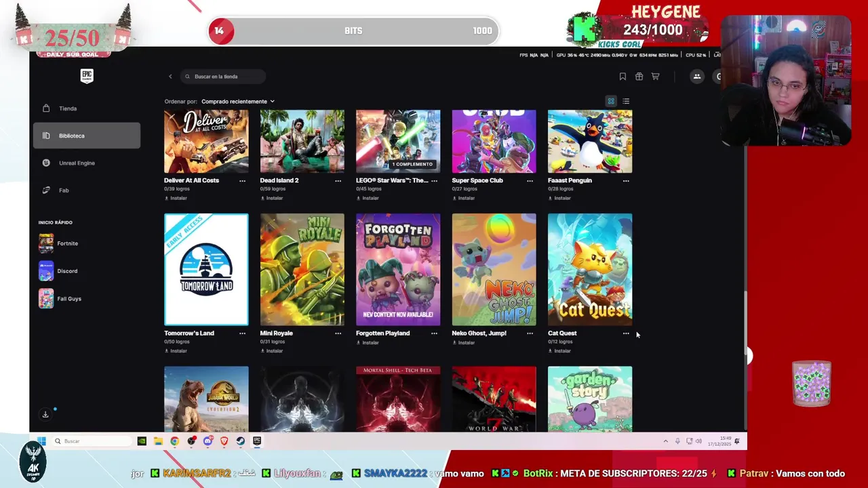Open Super Space Club options menu
The height and width of the screenshot is (488, 868).
[530, 181]
